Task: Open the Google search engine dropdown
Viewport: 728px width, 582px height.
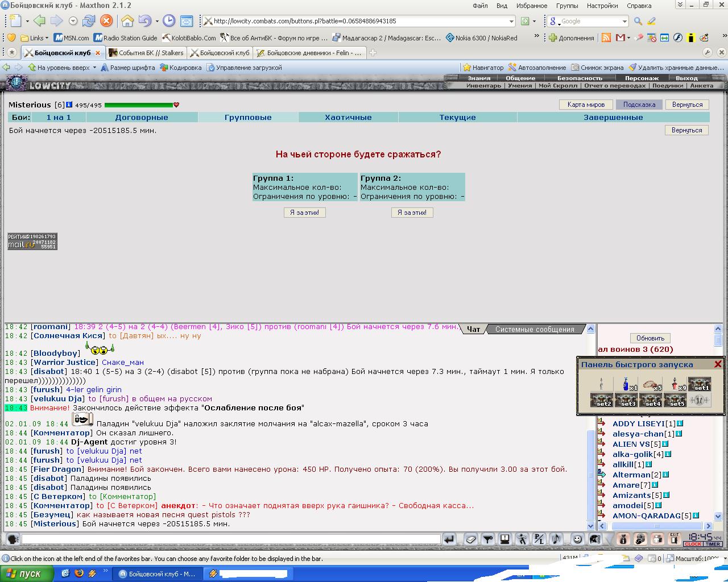Action: pyautogui.click(x=624, y=21)
